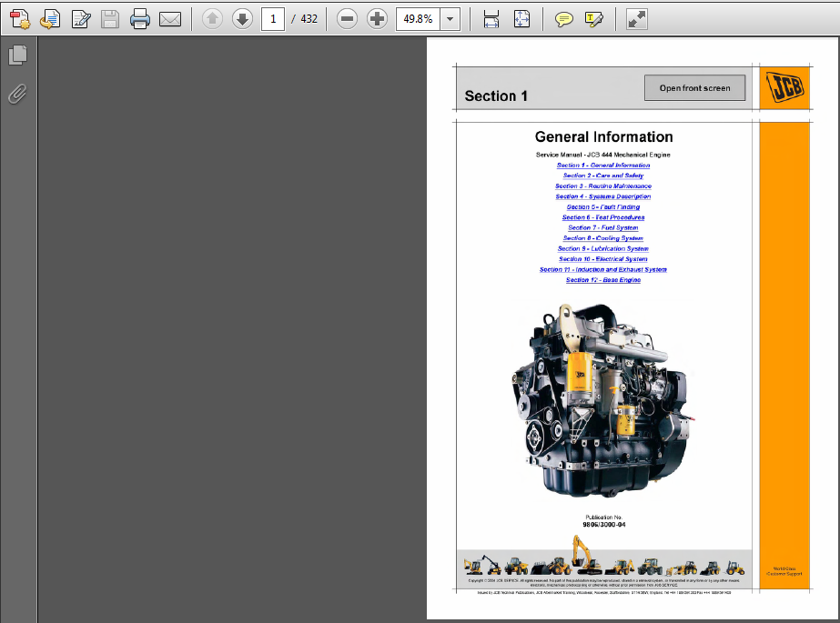Open the Page Thumbnails panel
This screenshot has width=840, height=623.
17,55
